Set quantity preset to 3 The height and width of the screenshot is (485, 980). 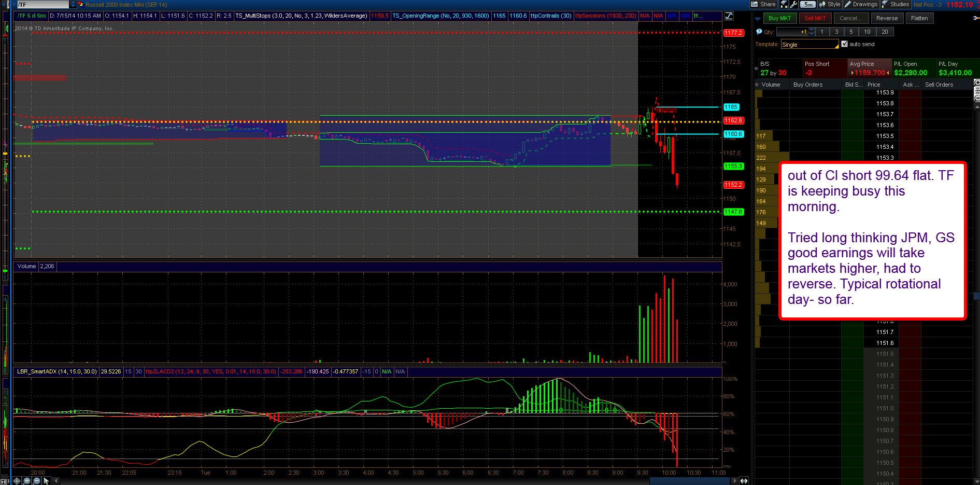tap(836, 32)
